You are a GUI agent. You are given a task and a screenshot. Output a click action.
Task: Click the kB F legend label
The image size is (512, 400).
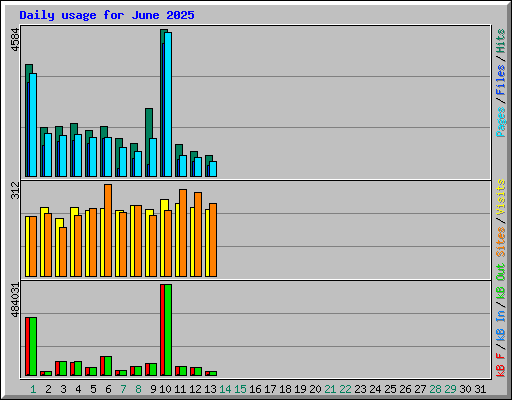point(501,365)
